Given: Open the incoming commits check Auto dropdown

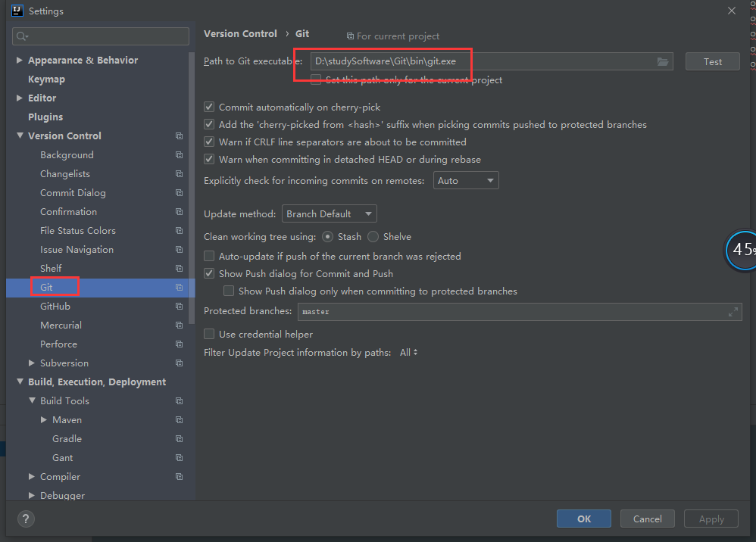Looking at the screenshot, I should tap(466, 181).
